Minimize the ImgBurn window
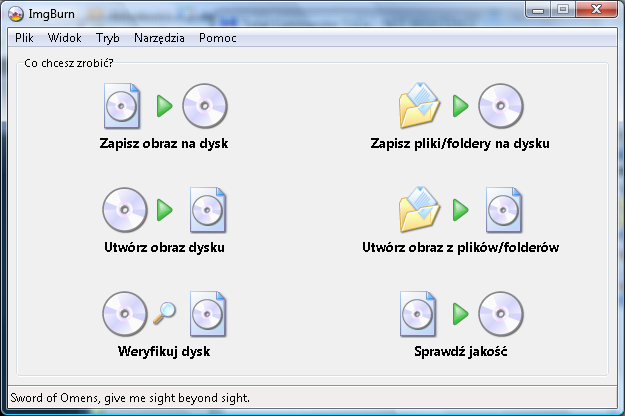625x416 pixels. (538, 10)
